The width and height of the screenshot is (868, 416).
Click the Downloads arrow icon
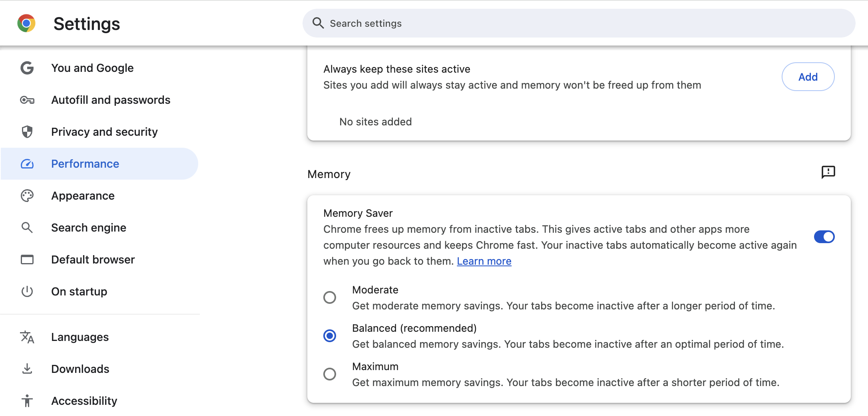[x=27, y=369]
